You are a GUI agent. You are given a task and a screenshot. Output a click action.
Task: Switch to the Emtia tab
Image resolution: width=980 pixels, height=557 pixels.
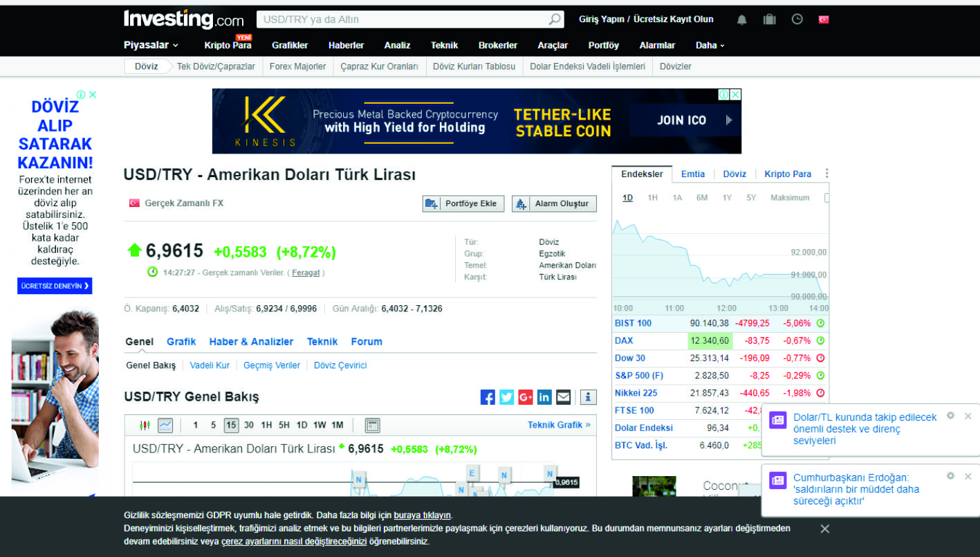(693, 174)
